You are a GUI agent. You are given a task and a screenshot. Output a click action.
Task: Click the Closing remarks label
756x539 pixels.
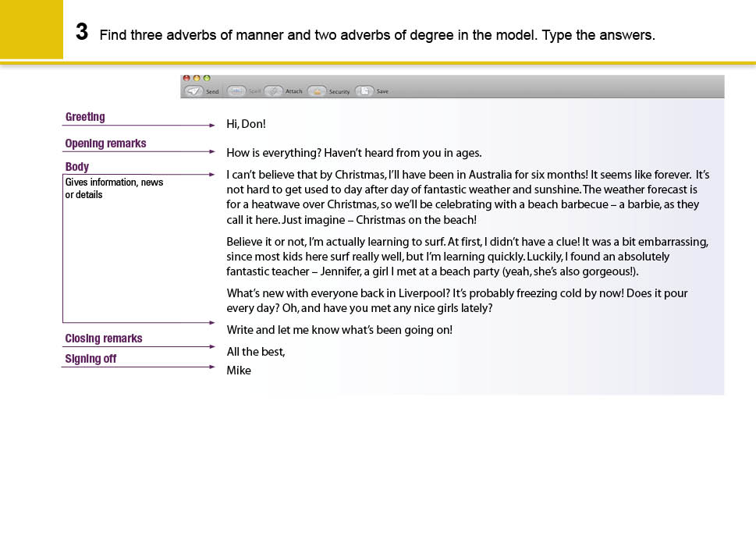coord(103,339)
